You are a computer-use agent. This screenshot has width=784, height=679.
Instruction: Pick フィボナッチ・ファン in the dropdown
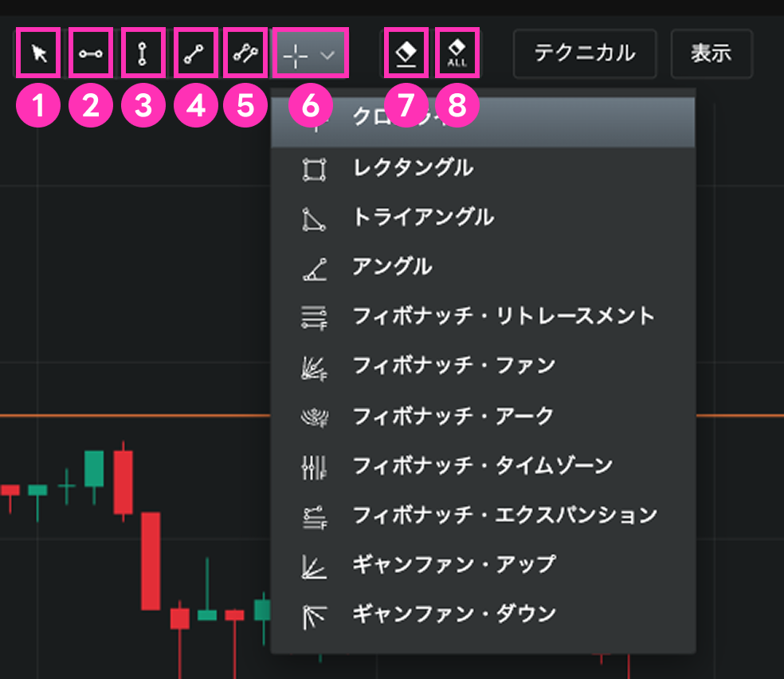pos(453,366)
